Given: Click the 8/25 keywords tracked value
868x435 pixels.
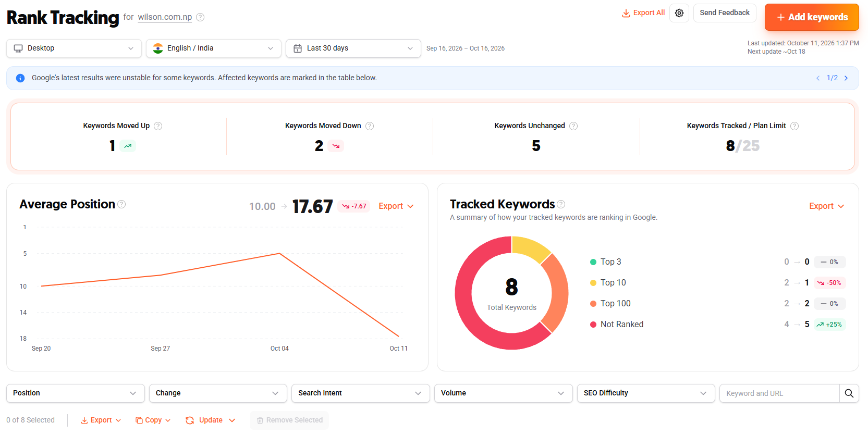Looking at the screenshot, I should (743, 146).
